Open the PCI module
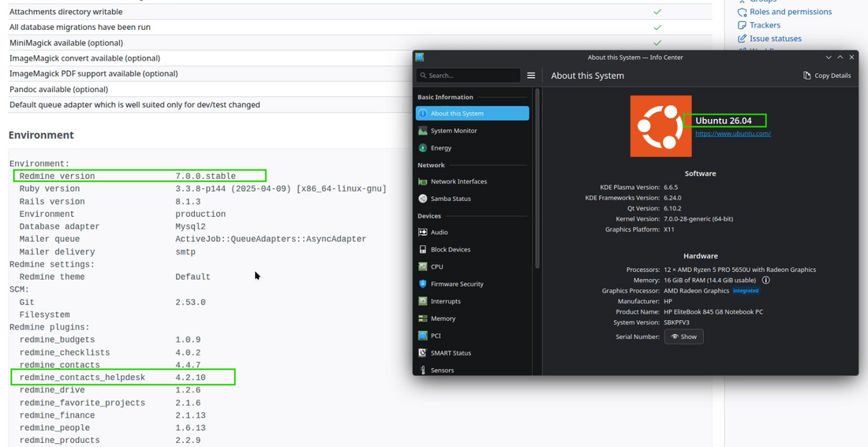The image size is (868, 447). coord(472,336)
